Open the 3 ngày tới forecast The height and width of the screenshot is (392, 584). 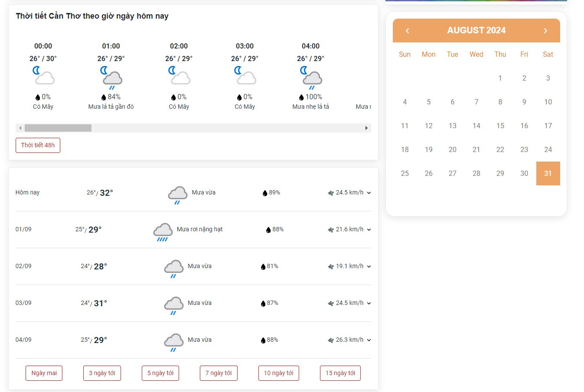coord(102,373)
